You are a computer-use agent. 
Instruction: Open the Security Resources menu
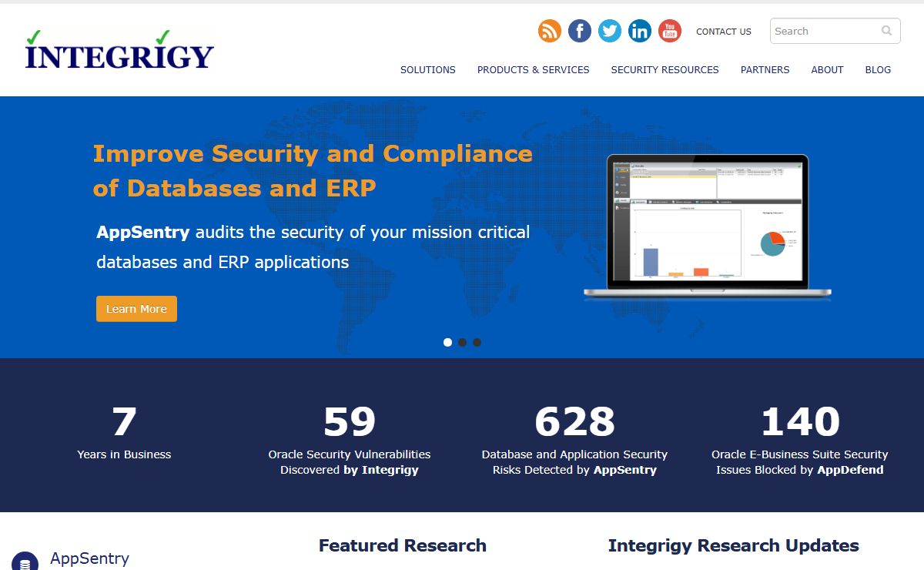(x=665, y=69)
